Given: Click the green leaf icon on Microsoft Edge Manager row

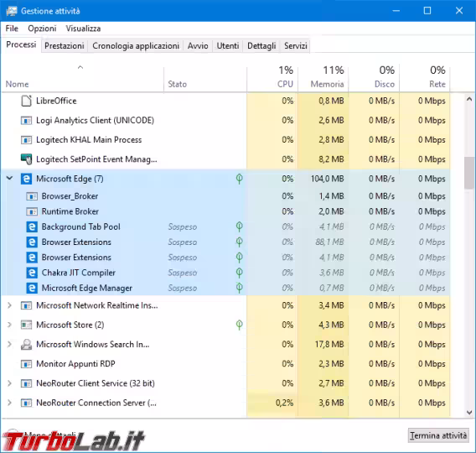Looking at the screenshot, I should pyautogui.click(x=239, y=288).
